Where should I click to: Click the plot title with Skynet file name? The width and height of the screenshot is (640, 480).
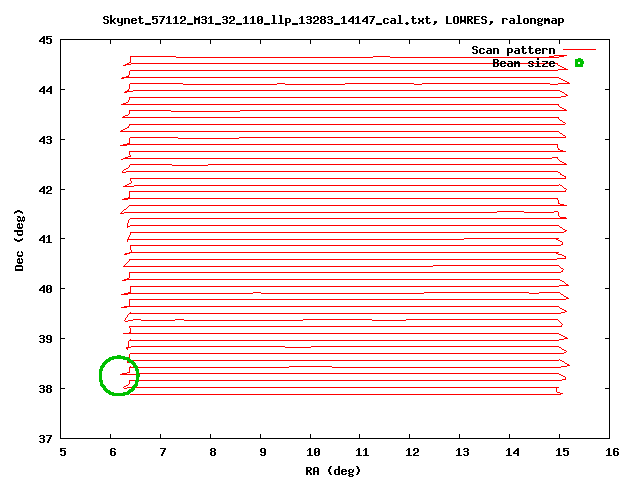point(333,20)
